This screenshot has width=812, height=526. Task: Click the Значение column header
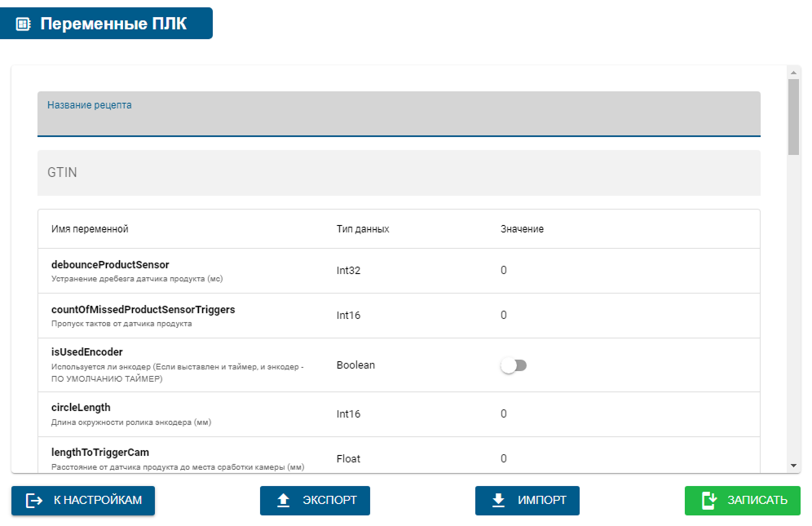click(x=522, y=229)
